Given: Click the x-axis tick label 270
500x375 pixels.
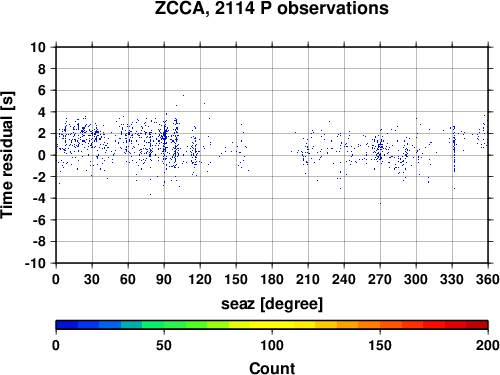Looking at the screenshot, I should point(380,279).
